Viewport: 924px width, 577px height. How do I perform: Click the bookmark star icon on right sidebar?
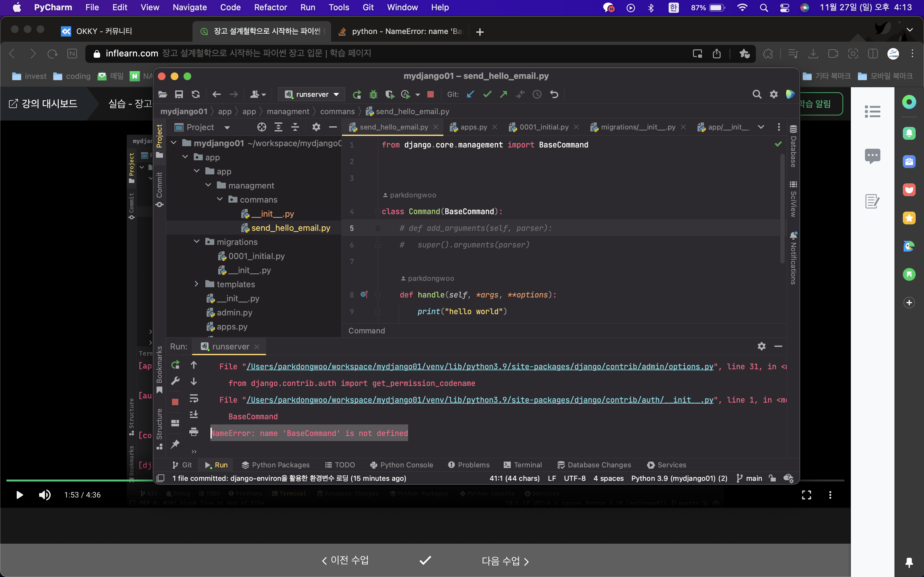tap(909, 225)
